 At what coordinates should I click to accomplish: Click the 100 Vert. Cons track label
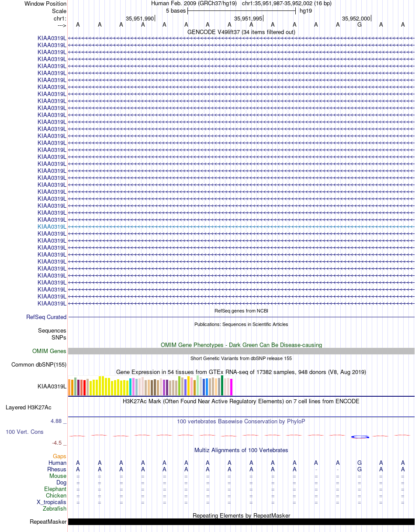click(x=24, y=432)
